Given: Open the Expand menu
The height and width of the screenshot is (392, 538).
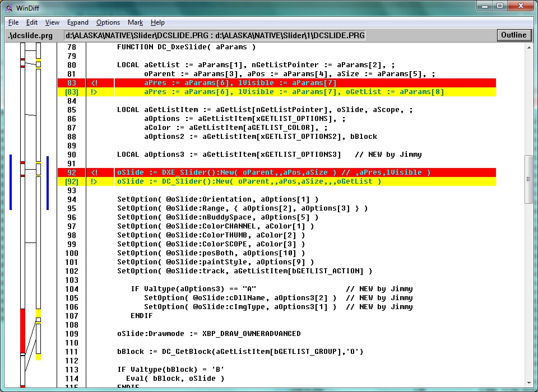Looking at the screenshot, I should [78, 22].
